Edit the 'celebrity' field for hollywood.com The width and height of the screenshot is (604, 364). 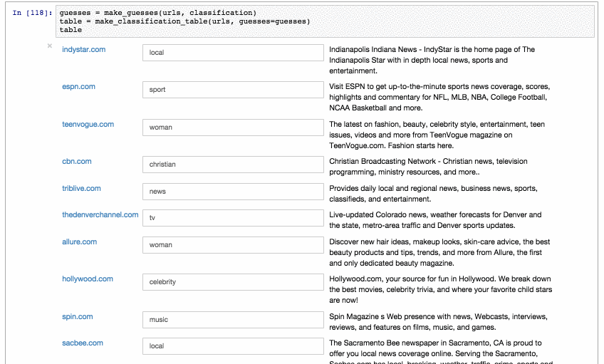point(233,282)
